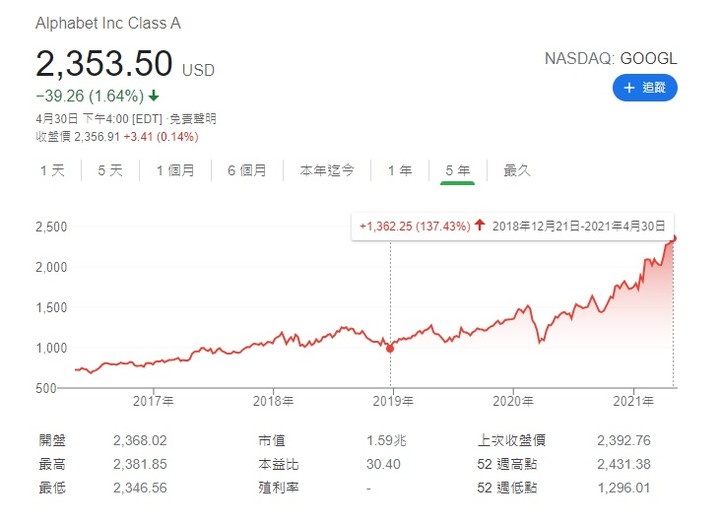
Task: Switch to the 最久 max range tab
Action: point(517,170)
